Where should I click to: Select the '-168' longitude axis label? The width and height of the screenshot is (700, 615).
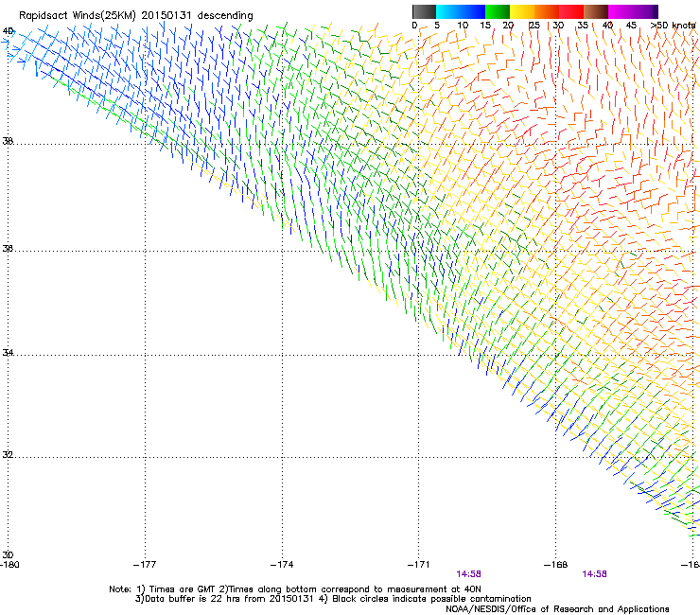555,565
